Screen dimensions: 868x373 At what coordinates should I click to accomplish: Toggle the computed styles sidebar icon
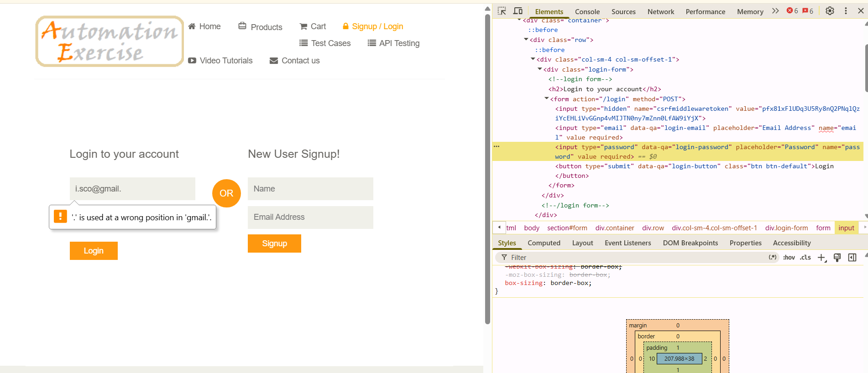tap(852, 258)
